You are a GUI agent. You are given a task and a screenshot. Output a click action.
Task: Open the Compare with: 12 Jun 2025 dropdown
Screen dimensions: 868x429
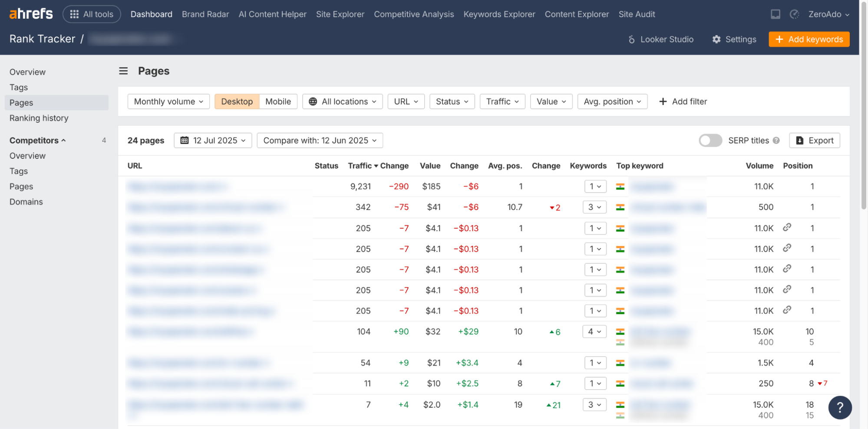coord(320,141)
